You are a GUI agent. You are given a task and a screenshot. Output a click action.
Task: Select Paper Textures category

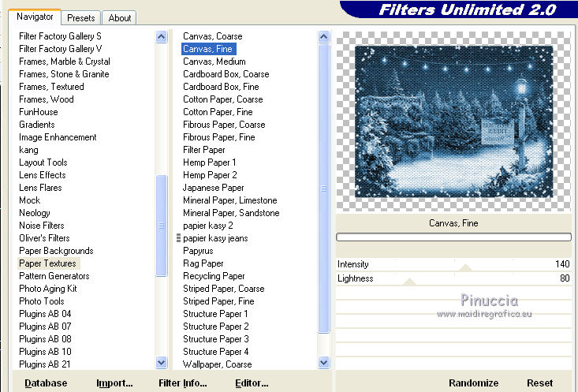pyautogui.click(x=47, y=263)
